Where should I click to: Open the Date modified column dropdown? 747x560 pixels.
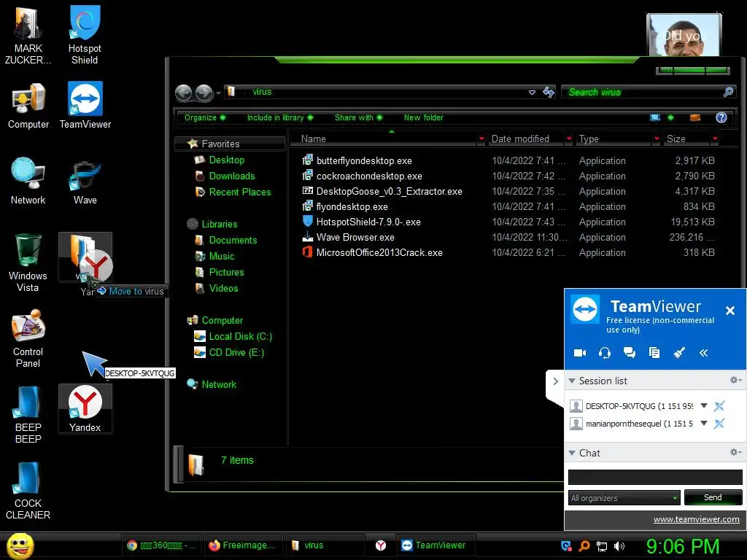coord(569,139)
